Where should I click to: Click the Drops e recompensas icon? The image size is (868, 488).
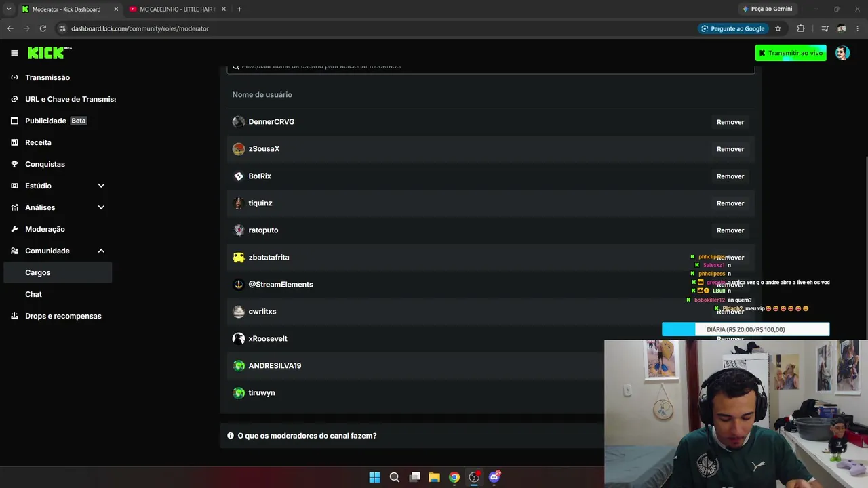coord(14,316)
